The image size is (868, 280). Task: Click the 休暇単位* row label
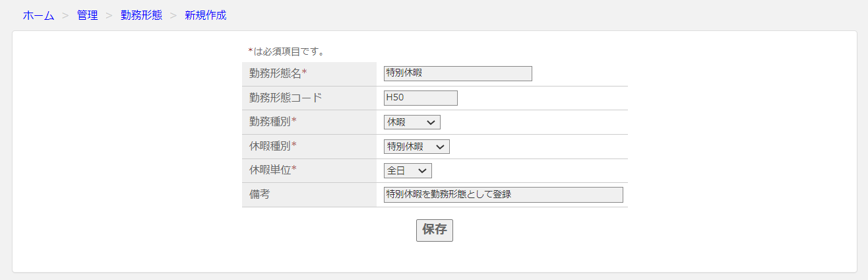point(273,170)
